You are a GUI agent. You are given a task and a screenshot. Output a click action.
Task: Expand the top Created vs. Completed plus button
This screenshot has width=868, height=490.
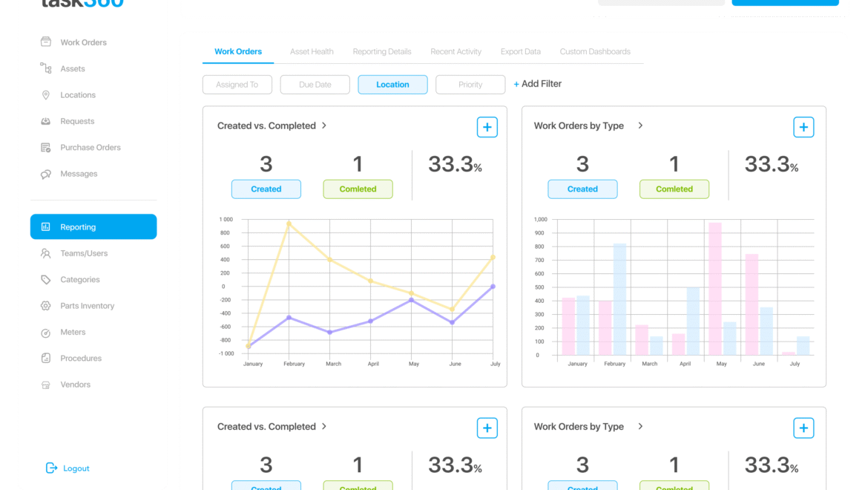click(487, 127)
